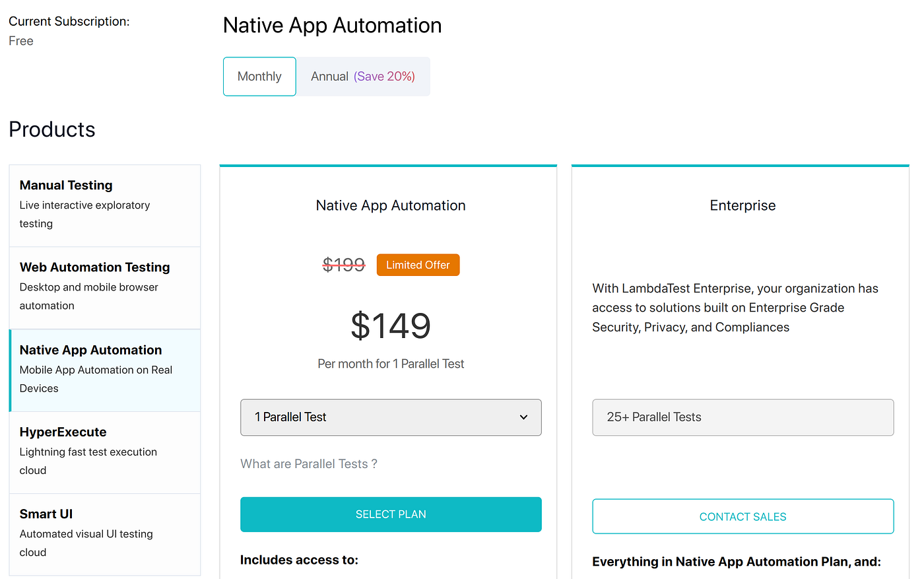Click the orange Limited Offer badge

click(418, 265)
